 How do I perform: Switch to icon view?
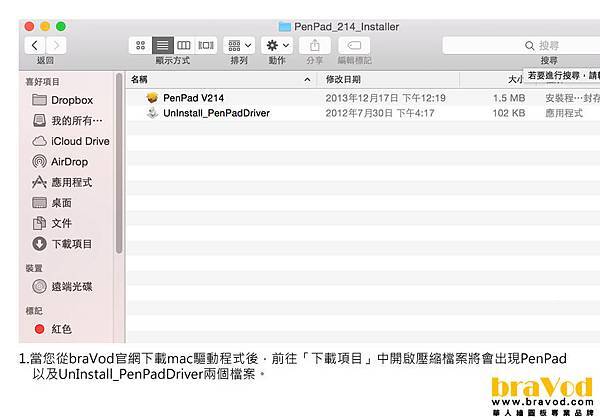pyautogui.click(x=140, y=46)
